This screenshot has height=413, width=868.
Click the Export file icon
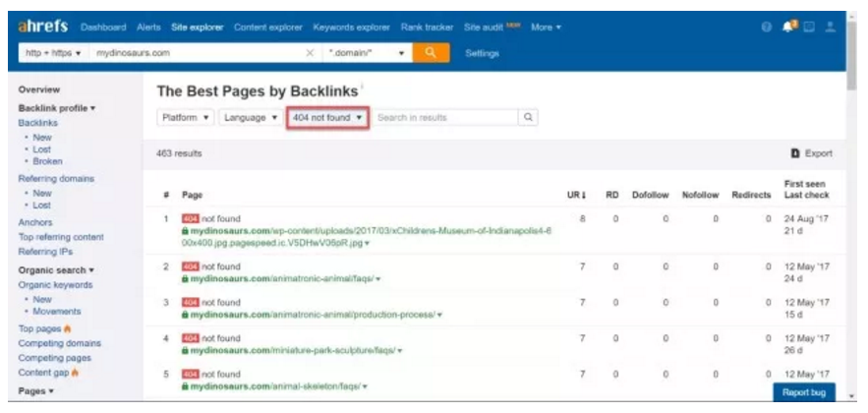point(795,153)
